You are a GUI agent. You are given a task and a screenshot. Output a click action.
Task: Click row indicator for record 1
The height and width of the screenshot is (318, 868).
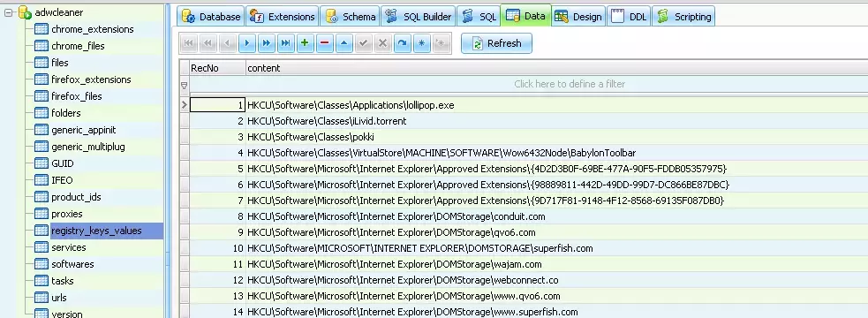click(x=185, y=105)
